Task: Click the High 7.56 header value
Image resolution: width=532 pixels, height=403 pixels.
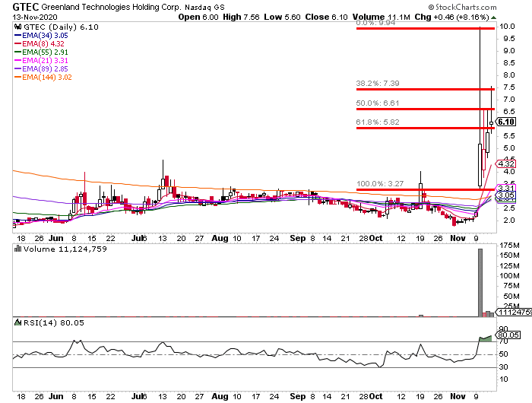Action: tap(241, 17)
